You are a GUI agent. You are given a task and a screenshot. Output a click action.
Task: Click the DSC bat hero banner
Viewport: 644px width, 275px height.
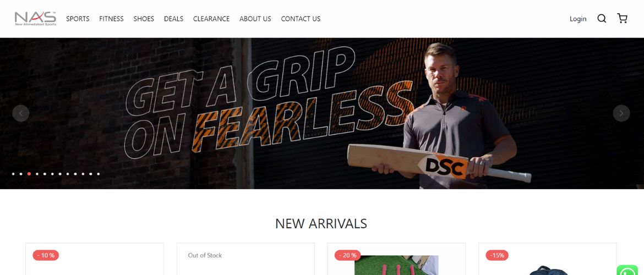coord(322,113)
